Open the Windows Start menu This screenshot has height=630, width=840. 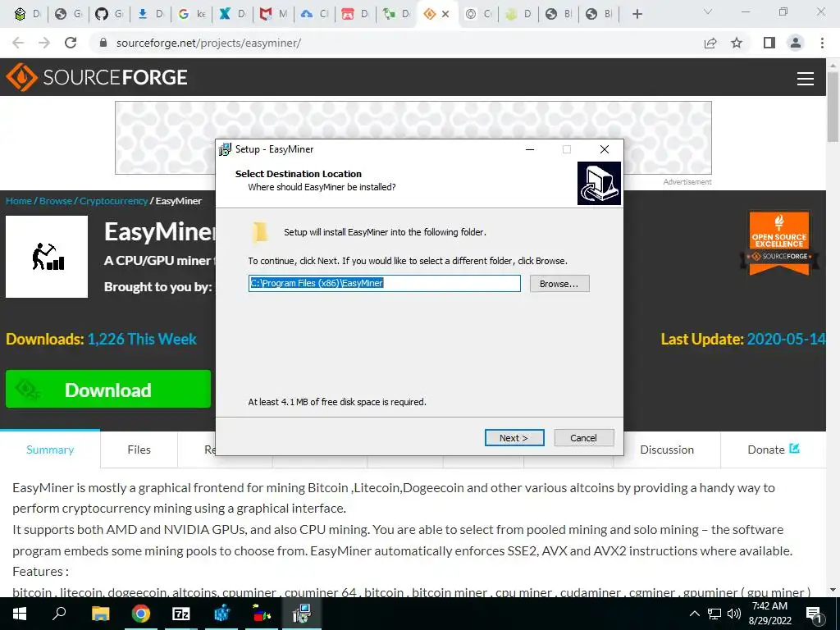(20, 614)
